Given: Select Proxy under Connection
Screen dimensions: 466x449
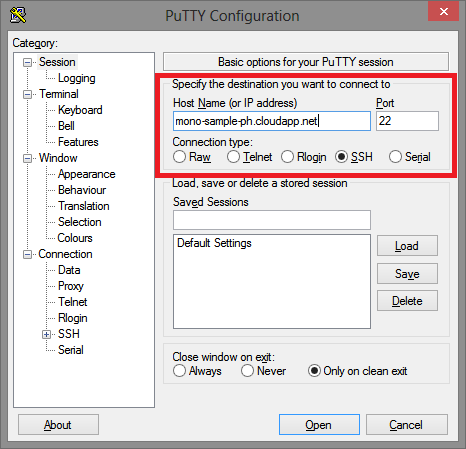Looking at the screenshot, I should pyautogui.click(x=71, y=286).
